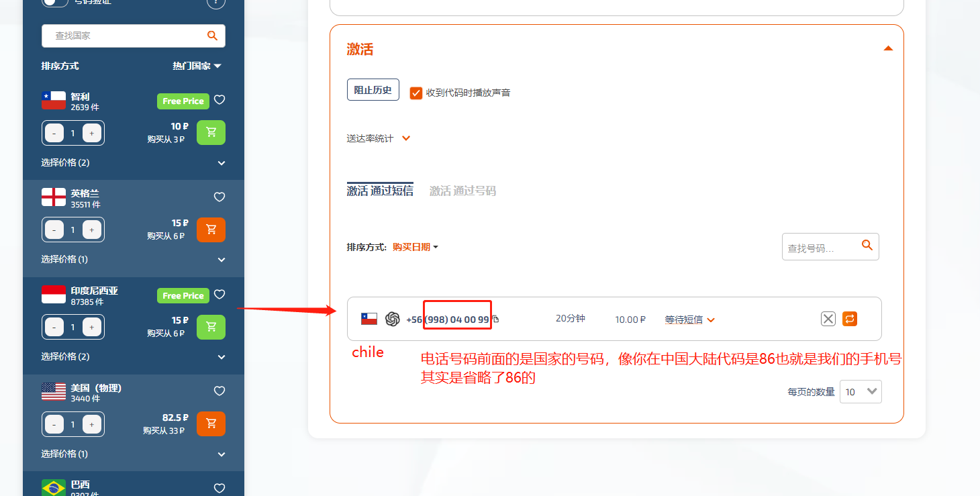Screen dimensions: 980x496
Task: Decrease Indonesia quantity with minus button
Action: click(54, 328)
